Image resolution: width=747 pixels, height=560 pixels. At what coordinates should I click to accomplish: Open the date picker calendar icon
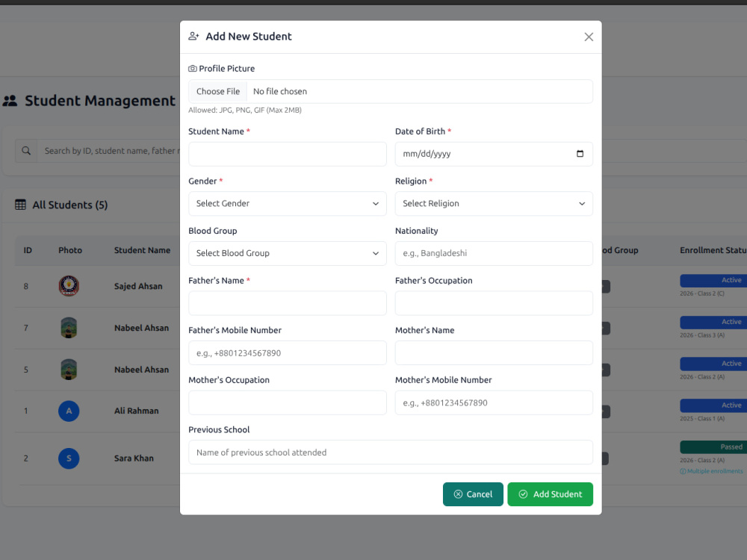point(580,153)
